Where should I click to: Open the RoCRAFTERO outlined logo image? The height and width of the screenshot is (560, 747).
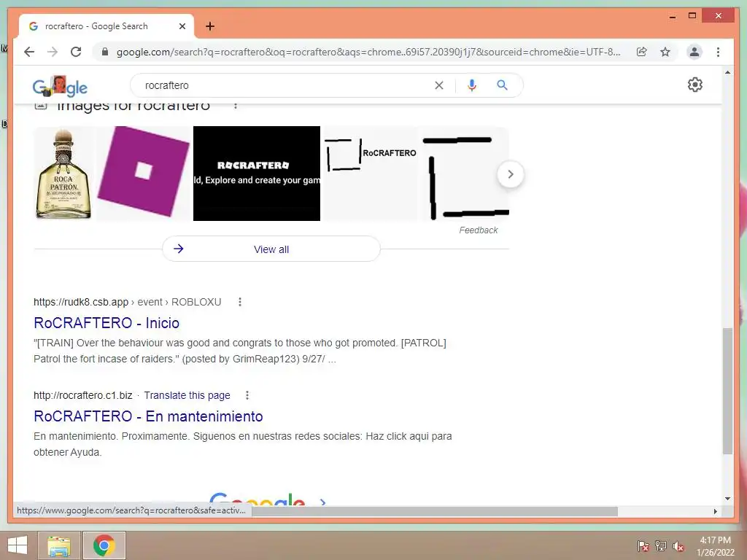click(370, 174)
